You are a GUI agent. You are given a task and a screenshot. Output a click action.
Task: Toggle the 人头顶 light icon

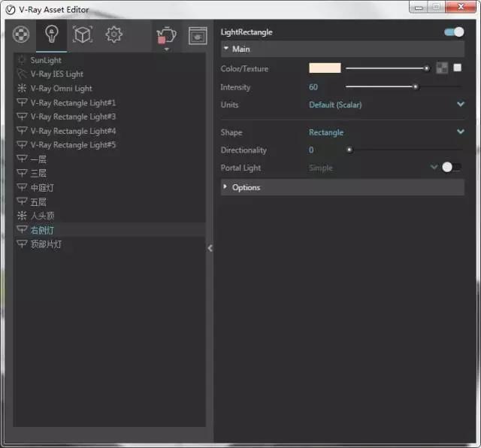(22, 216)
